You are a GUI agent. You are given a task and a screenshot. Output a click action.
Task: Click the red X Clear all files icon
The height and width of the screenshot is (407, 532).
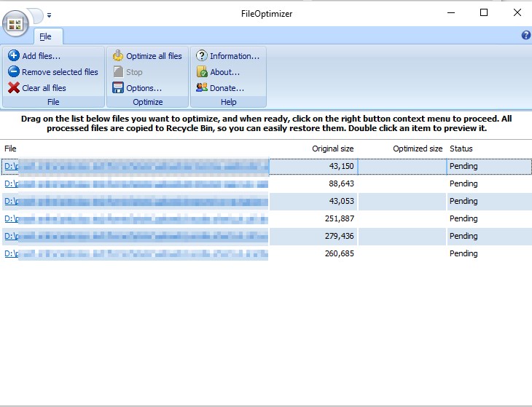coord(14,88)
